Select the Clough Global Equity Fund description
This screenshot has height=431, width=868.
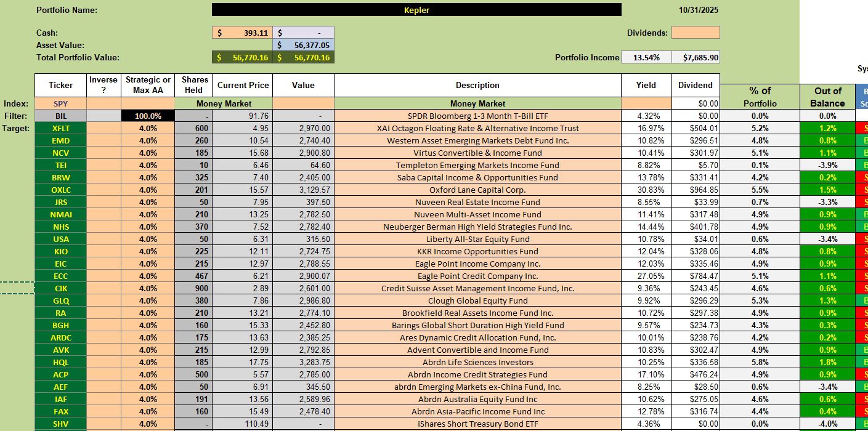(477, 300)
